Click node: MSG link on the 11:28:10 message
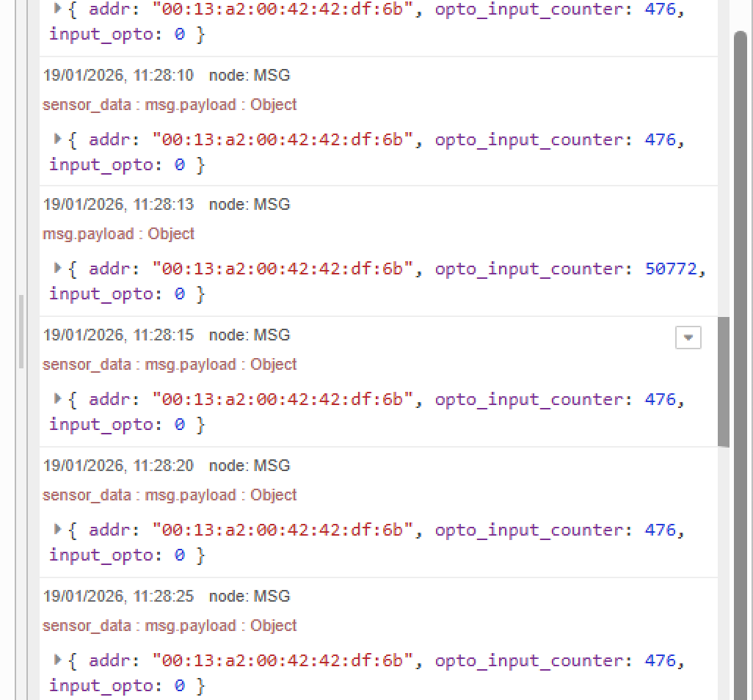Viewport: 753px width, 700px height. [250, 75]
